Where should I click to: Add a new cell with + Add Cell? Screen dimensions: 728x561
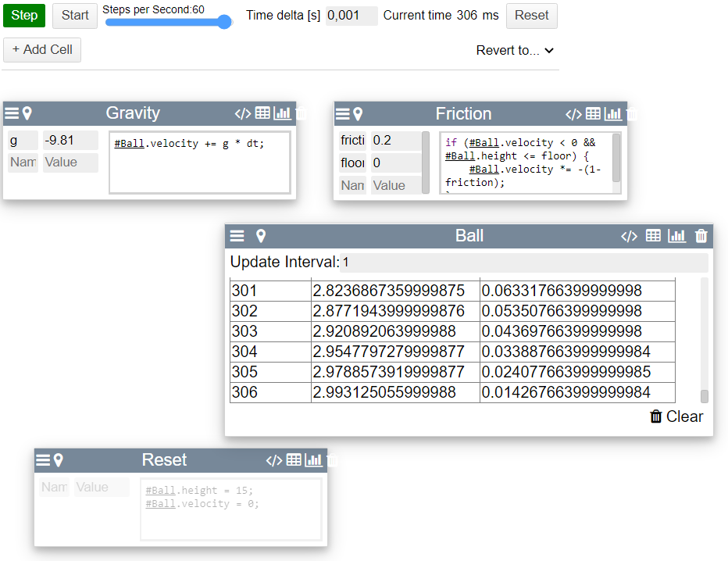click(42, 49)
